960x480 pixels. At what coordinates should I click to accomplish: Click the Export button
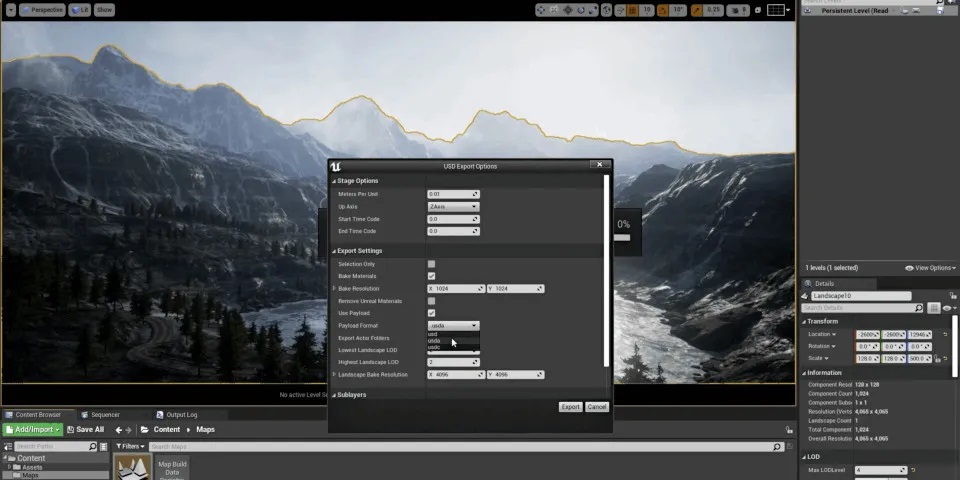[x=570, y=407]
